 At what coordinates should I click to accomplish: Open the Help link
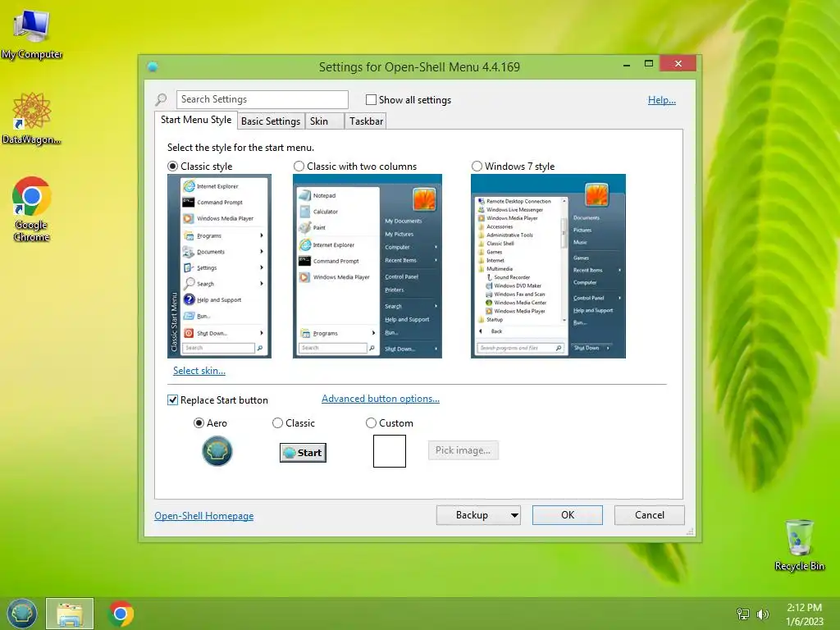(x=662, y=99)
